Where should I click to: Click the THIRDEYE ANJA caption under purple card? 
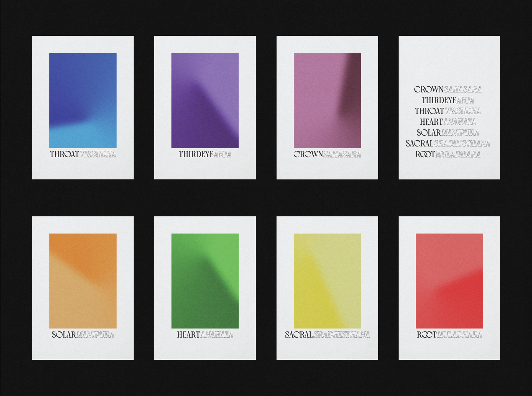(x=205, y=154)
